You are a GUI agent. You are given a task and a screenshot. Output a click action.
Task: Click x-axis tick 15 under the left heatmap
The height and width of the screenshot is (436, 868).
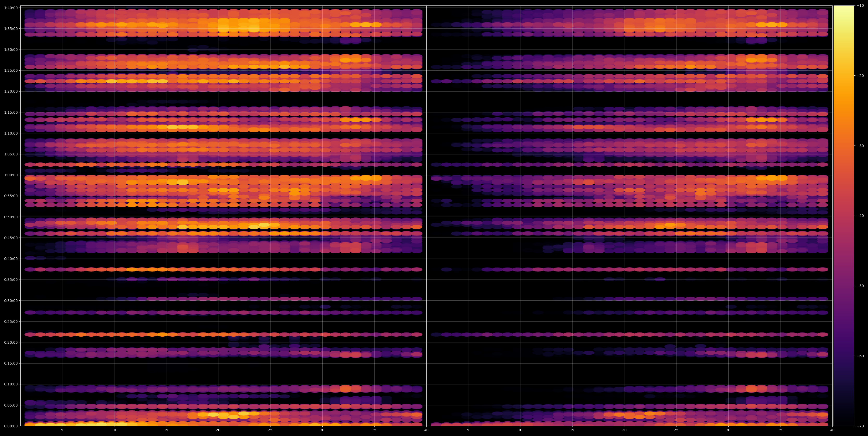click(166, 430)
